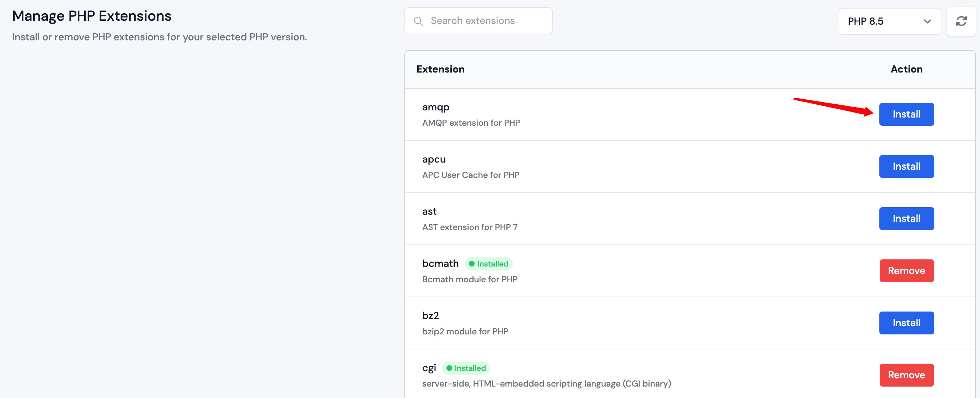Install the apcu extension
The image size is (980, 398).
click(906, 166)
